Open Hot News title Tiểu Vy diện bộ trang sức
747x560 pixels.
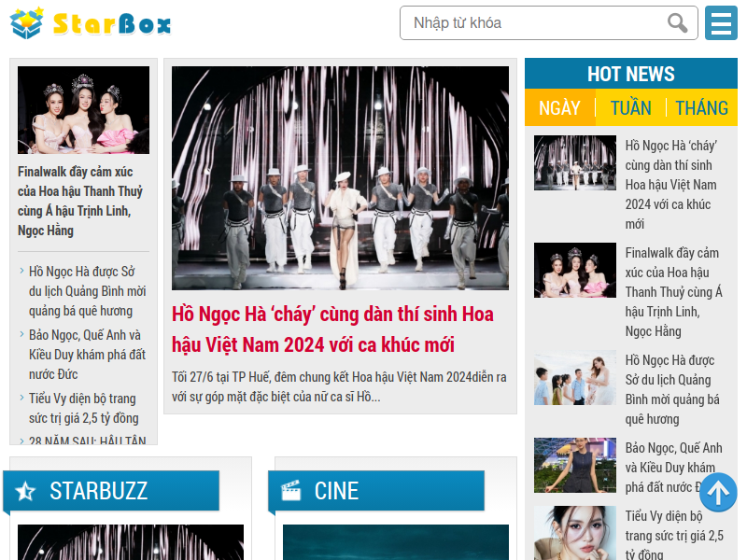(x=674, y=535)
